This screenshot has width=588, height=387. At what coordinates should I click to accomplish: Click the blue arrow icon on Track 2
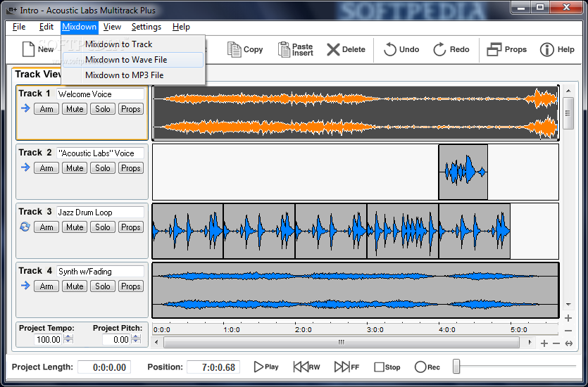(25, 167)
